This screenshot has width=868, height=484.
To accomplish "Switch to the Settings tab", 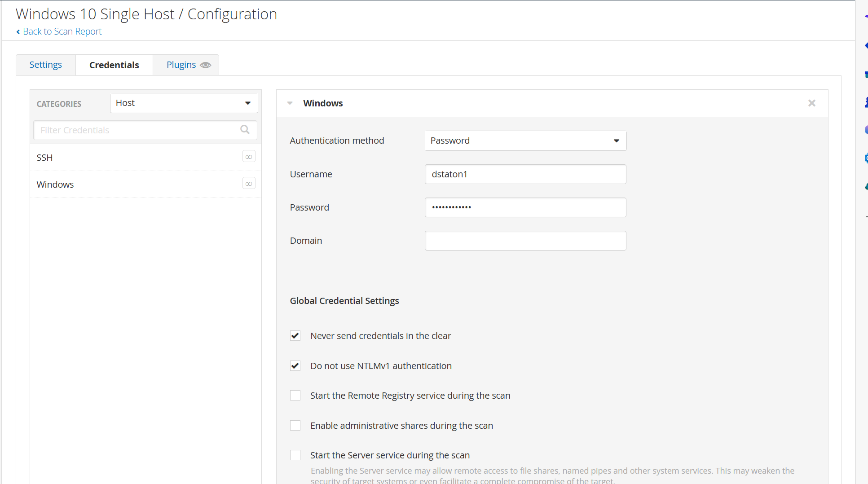I will point(45,64).
